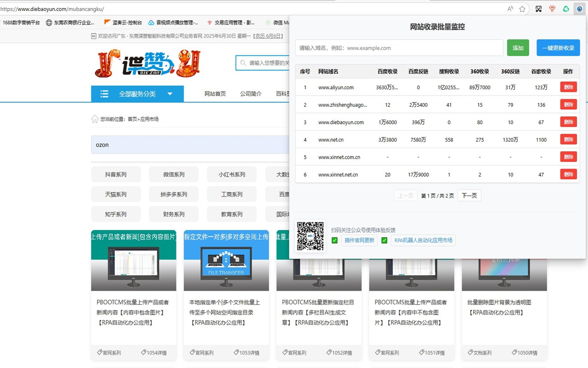Expand the 全部服务分类 dropdown arrow

pos(170,94)
